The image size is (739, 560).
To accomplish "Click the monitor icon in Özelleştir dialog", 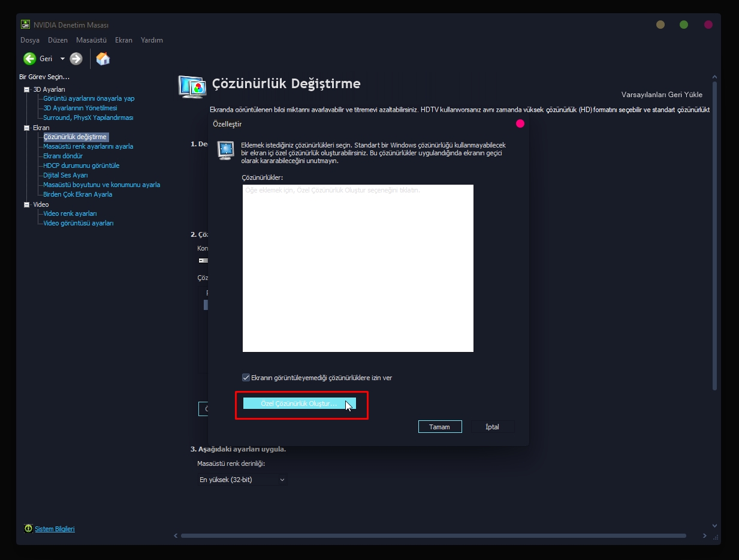I will point(226,150).
